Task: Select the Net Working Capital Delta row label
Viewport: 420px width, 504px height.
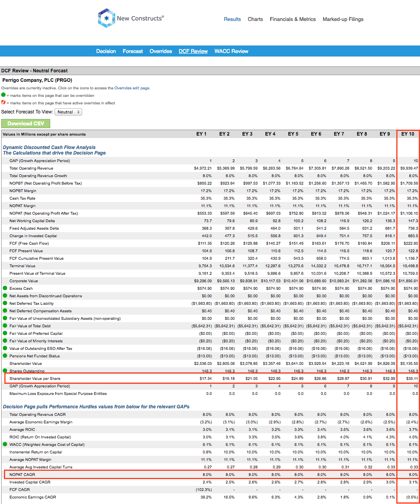Action: click(32, 221)
